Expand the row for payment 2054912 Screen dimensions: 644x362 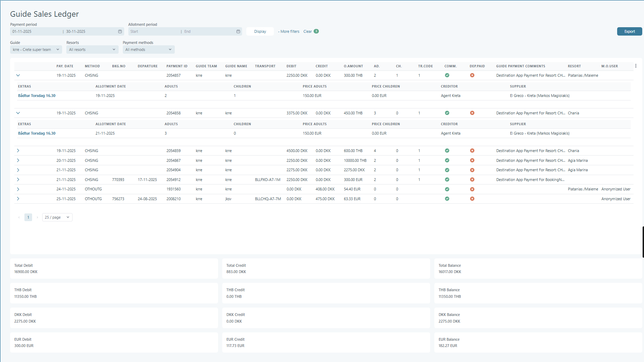pyautogui.click(x=18, y=180)
